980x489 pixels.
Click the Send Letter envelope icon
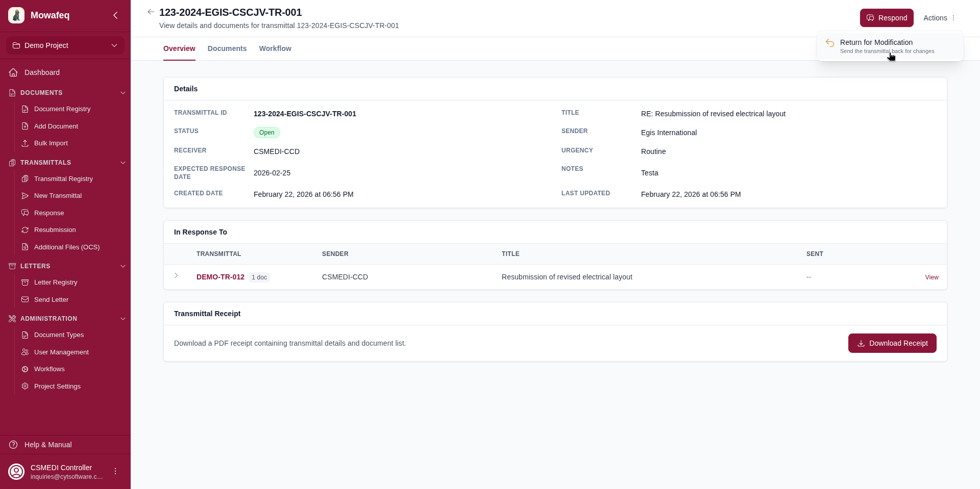(25, 299)
